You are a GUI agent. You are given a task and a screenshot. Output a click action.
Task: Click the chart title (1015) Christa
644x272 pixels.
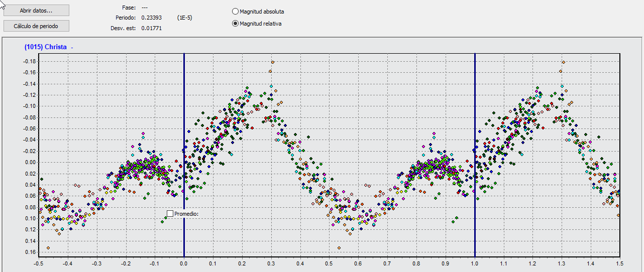[x=45, y=47]
